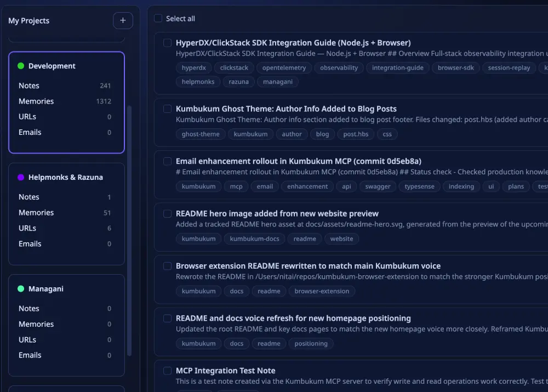The height and width of the screenshot is (392, 548).
Task: Click the ghost-theme tag
Action: (x=201, y=134)
